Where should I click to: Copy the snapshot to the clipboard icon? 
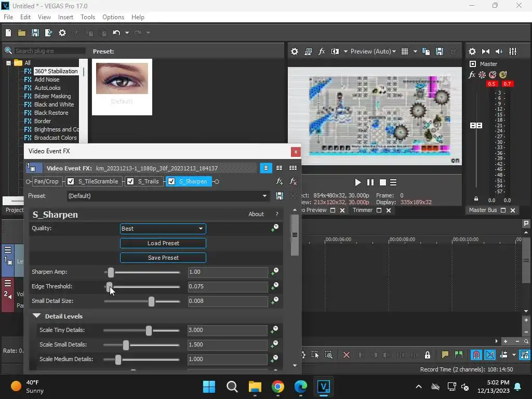(x=426, y=51)
